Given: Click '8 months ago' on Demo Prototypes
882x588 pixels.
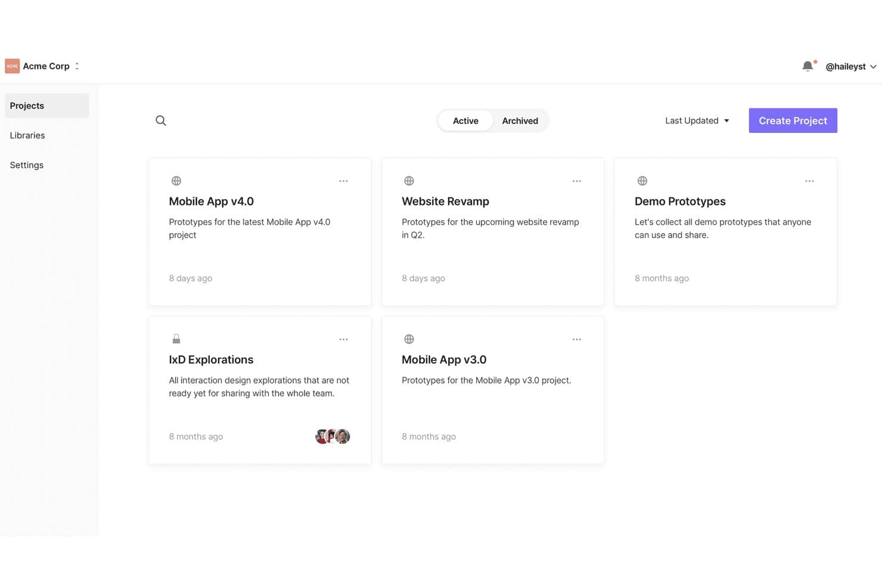Looking at the screenshot, I should (x=661, y=278).
